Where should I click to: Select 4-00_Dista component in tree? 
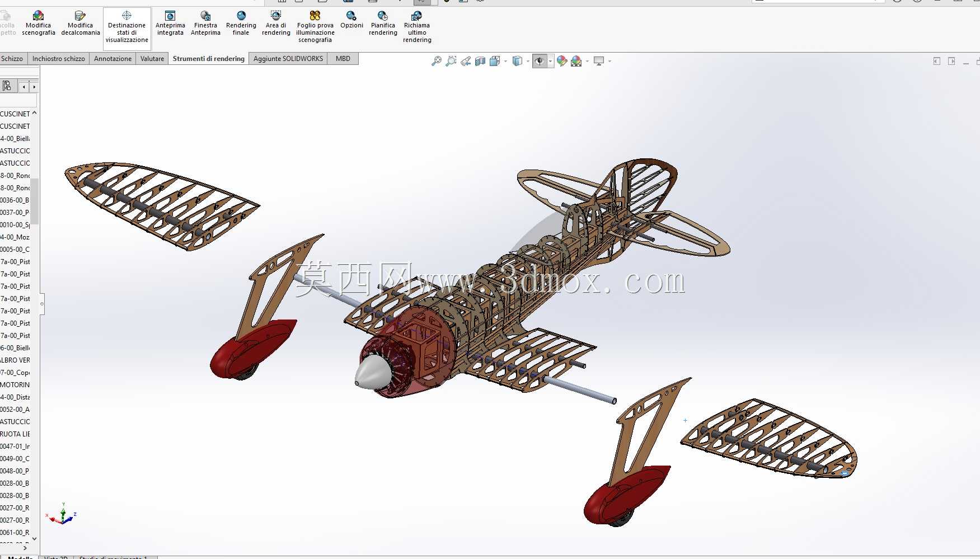point(15,397)
